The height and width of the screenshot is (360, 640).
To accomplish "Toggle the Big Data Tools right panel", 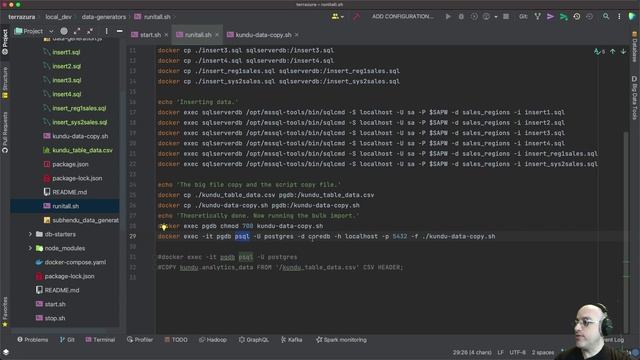I will point(634,97).
